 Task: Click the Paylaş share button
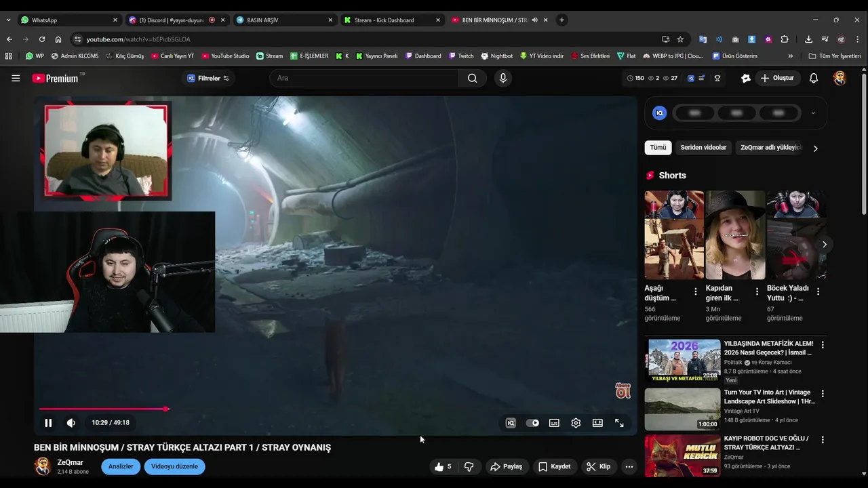point(506,466)
